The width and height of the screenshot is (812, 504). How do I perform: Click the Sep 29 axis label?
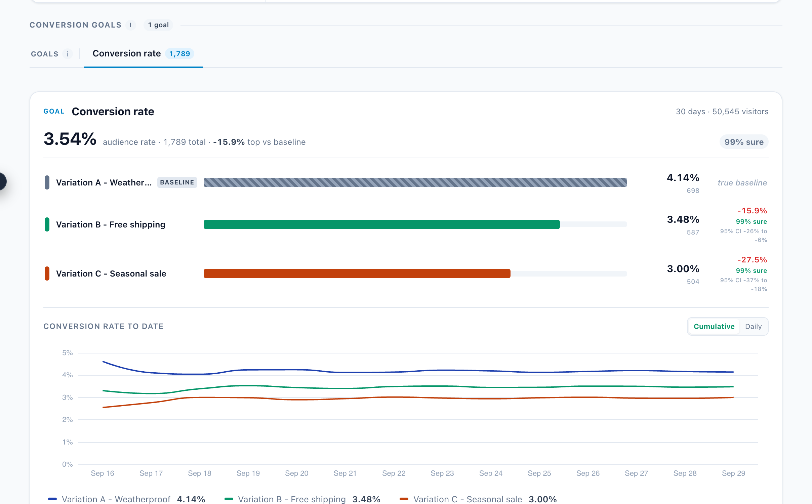tap(734, 473)
